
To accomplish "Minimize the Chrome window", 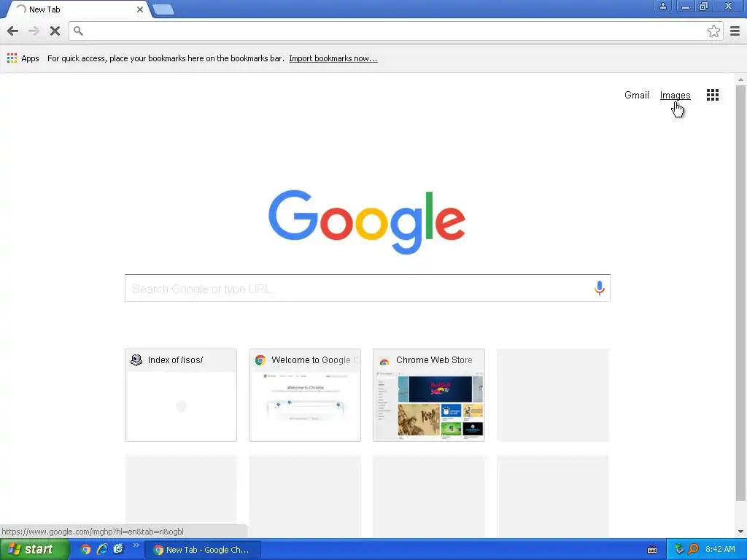I will 685,6.
